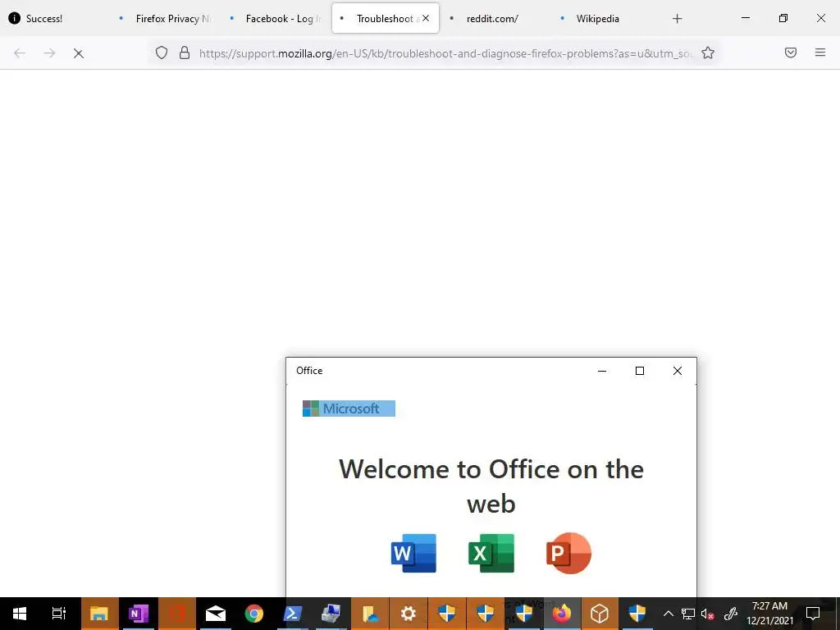Screen dimensions: 840x630
Task: Switch to Firefox on the taskbar
Action: [x=562, y=614]
